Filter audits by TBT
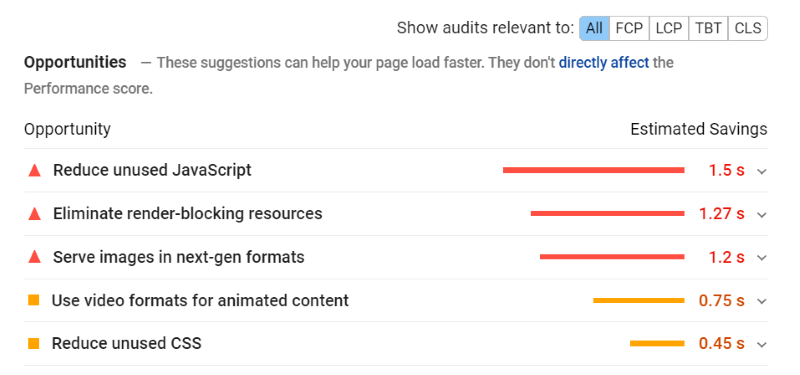800x375 pixels. pyautogui.click(x=708, y=28)
